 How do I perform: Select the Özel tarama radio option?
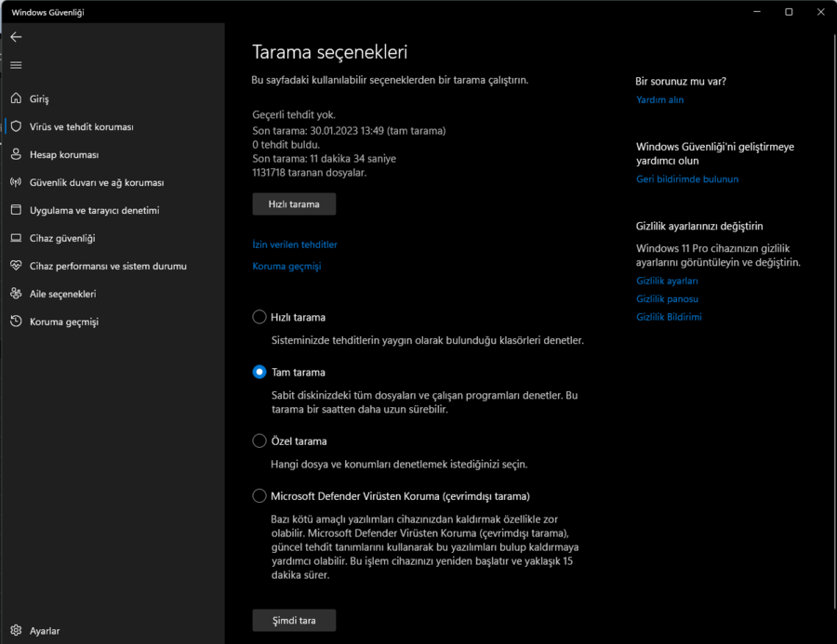259,440
